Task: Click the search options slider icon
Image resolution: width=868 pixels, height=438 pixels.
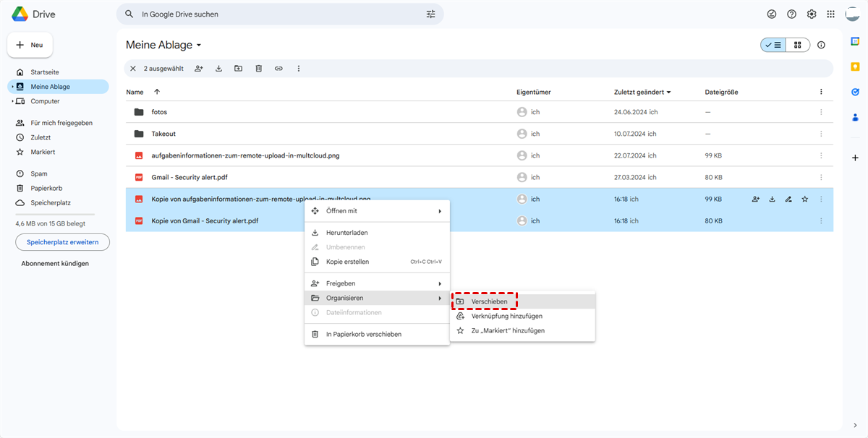Action: [x=431, y=14]
